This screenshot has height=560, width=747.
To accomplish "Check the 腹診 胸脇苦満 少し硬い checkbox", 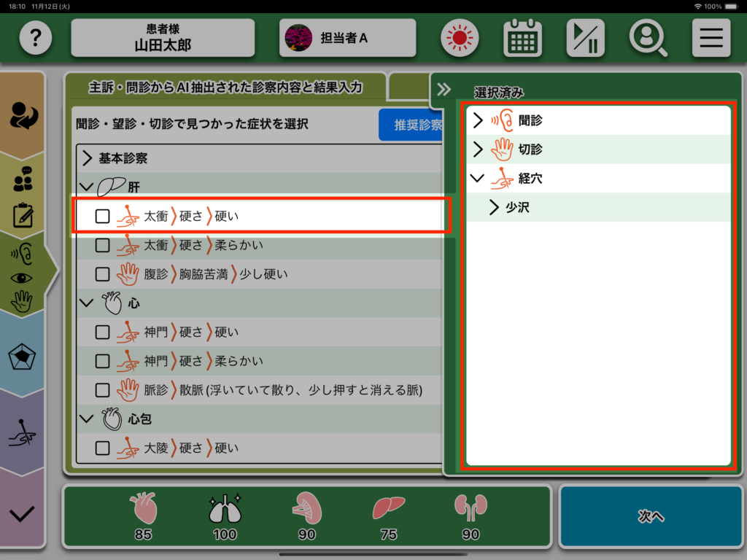I will click(x=103, y=274).
